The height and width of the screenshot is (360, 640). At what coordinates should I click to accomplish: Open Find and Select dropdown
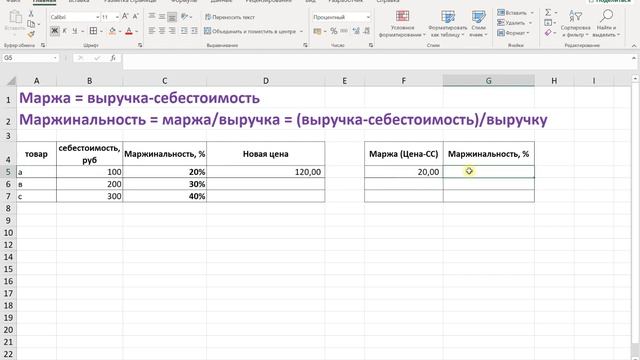tap(606, 24)
